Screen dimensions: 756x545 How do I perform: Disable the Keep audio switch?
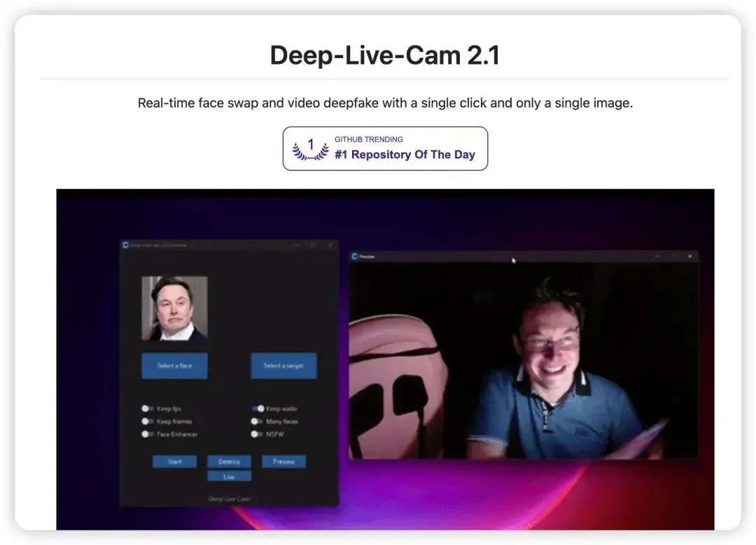[258, 408]
